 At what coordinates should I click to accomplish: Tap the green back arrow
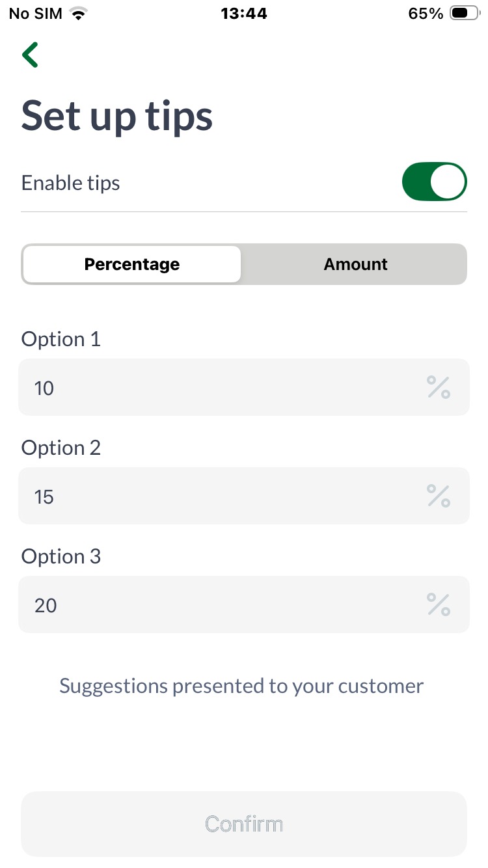[x=30, y=55]
